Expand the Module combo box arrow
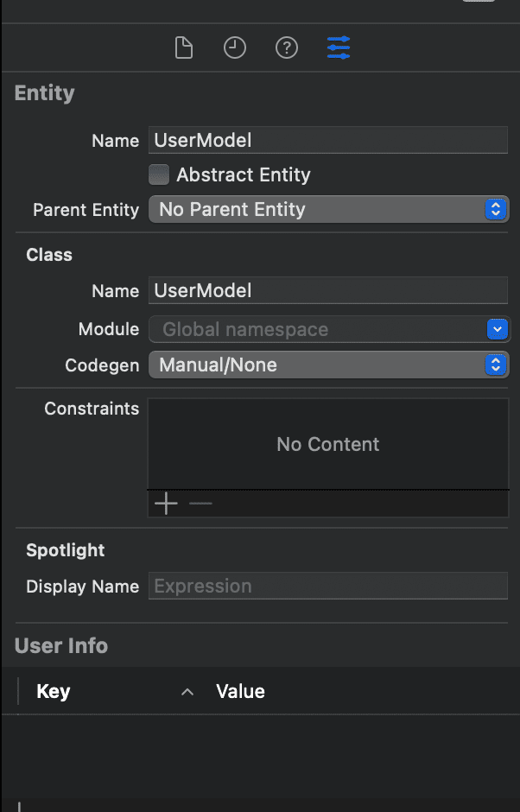Image resolution: width=520 pixels, height=812 pixels. click(498, 329)
